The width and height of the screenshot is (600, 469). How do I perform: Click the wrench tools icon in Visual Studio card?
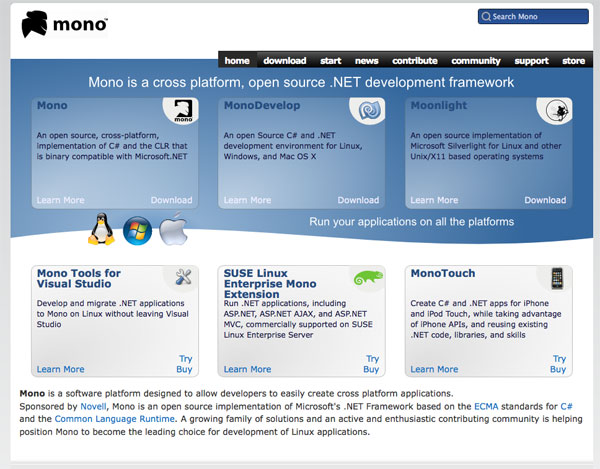coord(183,277)
